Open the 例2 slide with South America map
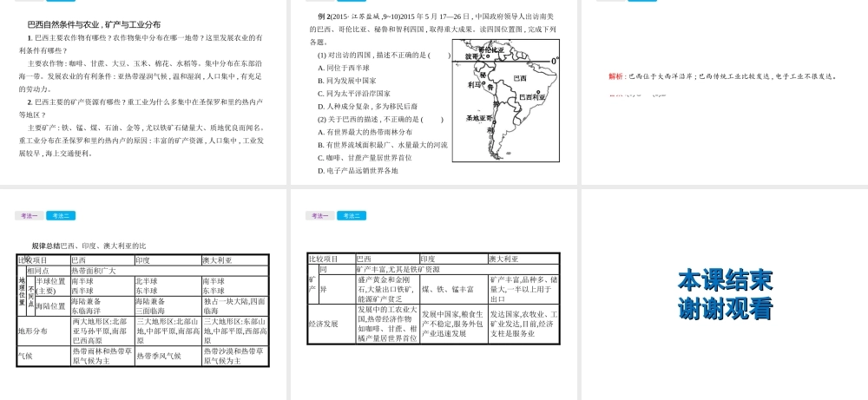Screen dimensions: 868x400 point(433,92)
